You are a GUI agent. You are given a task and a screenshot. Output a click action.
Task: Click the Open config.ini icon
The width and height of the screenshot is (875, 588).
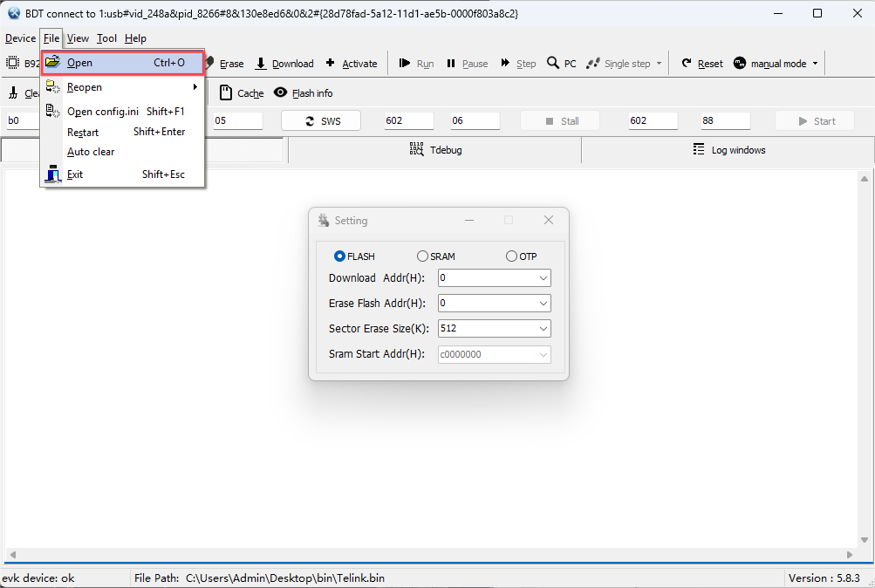tap(52, 111)
